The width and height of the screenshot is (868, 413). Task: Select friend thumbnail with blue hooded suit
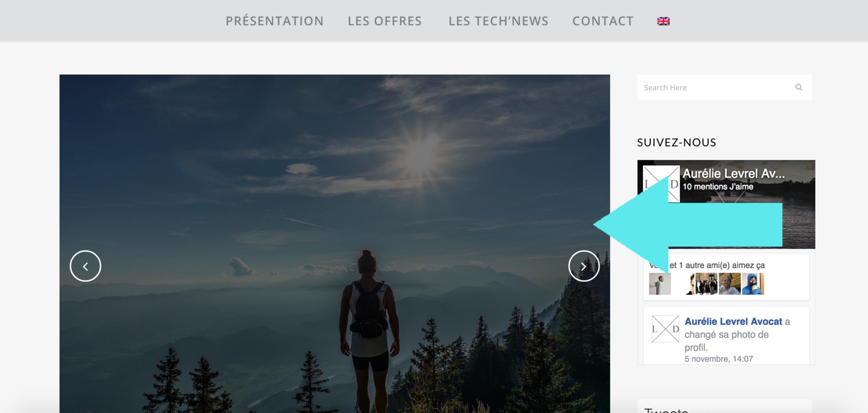point(753,284)
